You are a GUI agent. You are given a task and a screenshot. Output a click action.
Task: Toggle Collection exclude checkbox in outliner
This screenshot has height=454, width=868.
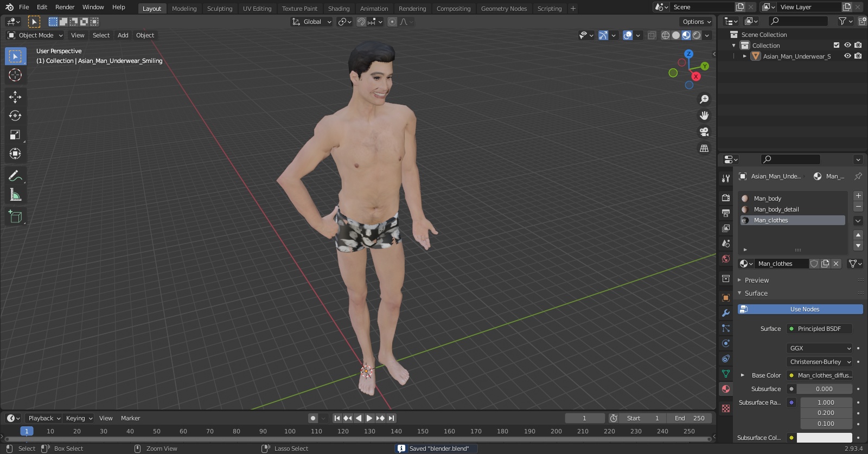coord(837,45)
